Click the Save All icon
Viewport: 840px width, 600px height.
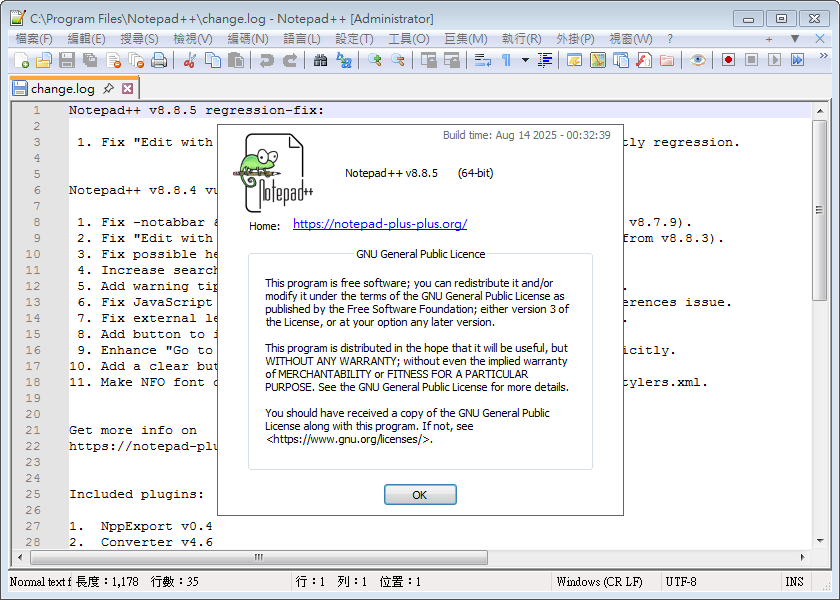90,60
